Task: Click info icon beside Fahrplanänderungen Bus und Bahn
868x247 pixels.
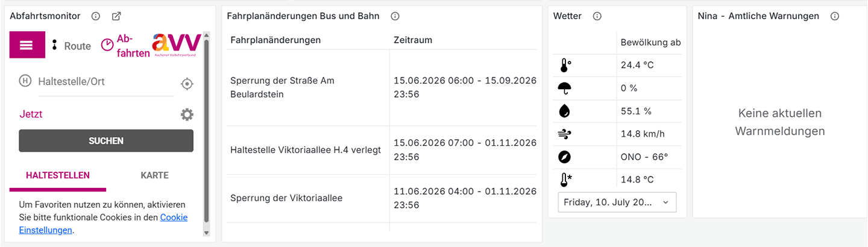Action: [x=395, y=16]
